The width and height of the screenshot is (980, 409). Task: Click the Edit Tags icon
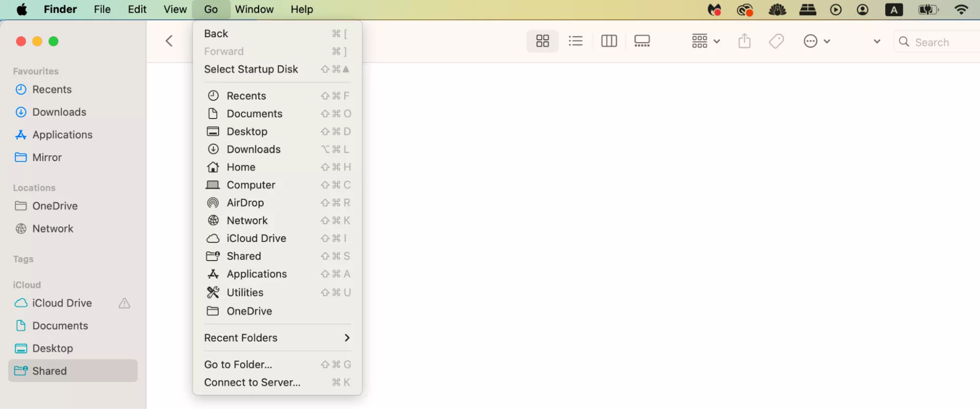776,41
